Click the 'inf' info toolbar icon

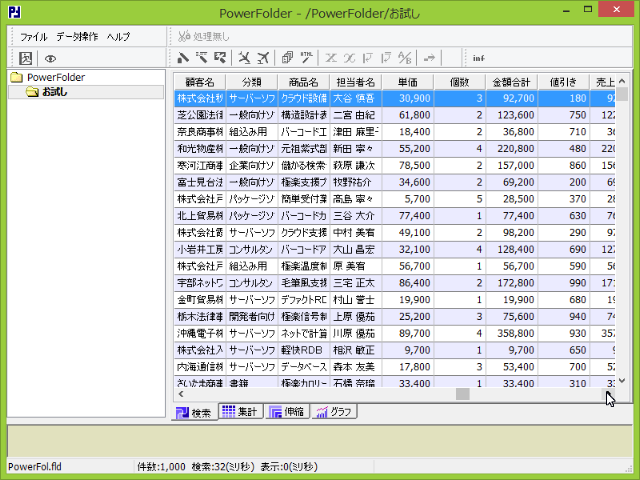(479, 58)
